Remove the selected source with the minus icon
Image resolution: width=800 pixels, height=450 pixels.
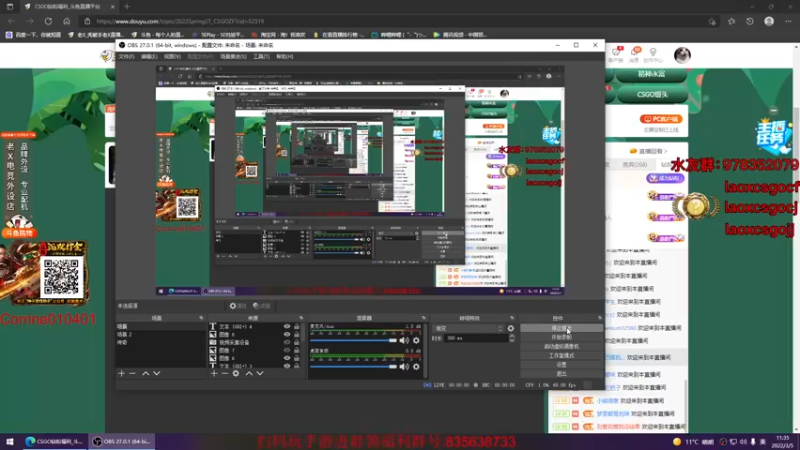pos(225,373)
